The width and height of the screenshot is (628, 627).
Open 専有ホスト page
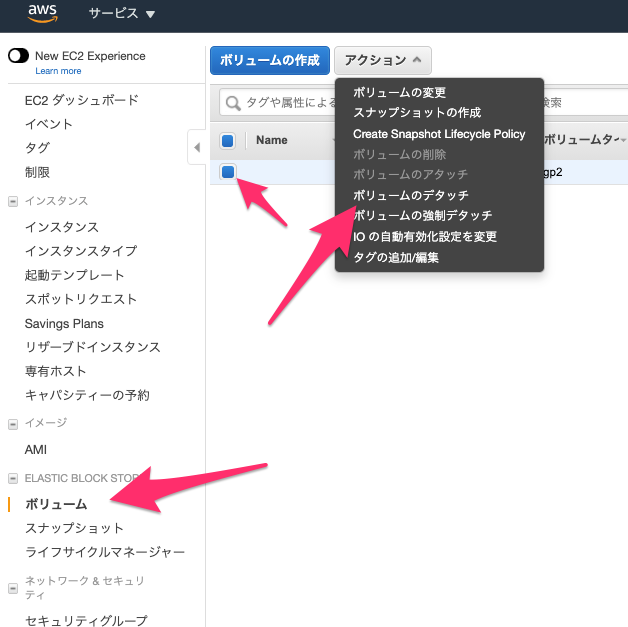tap(55, 371)
